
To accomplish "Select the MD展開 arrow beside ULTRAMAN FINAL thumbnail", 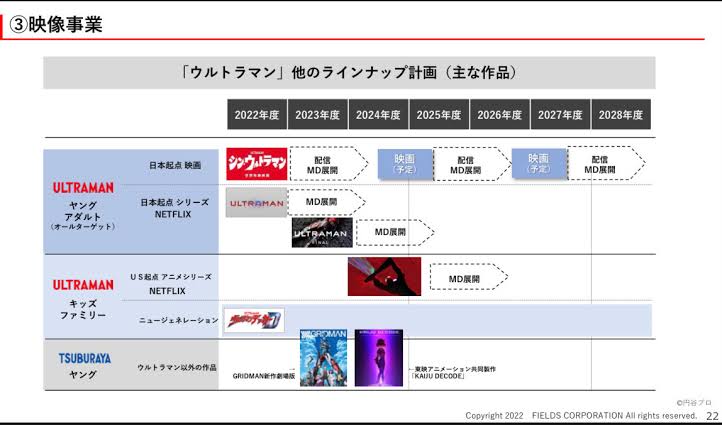I will tap(394, 233).
